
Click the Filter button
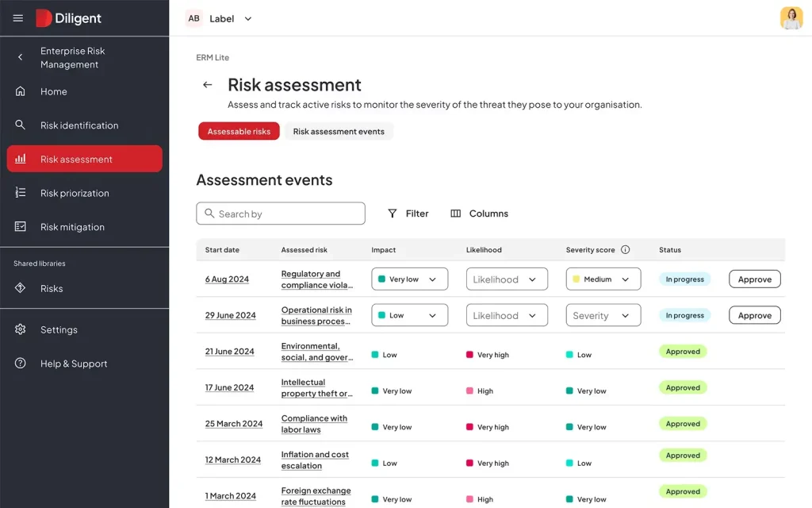(408, 214)
